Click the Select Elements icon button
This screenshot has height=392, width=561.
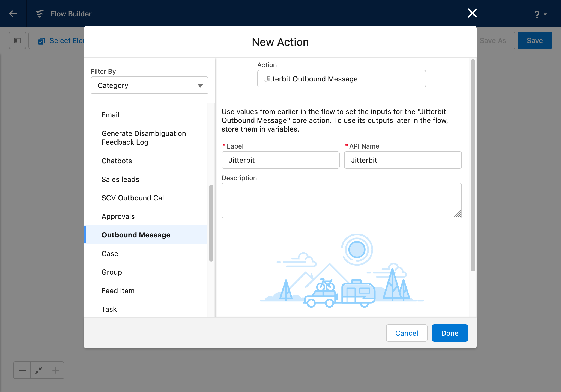click(x=41, y=41)
